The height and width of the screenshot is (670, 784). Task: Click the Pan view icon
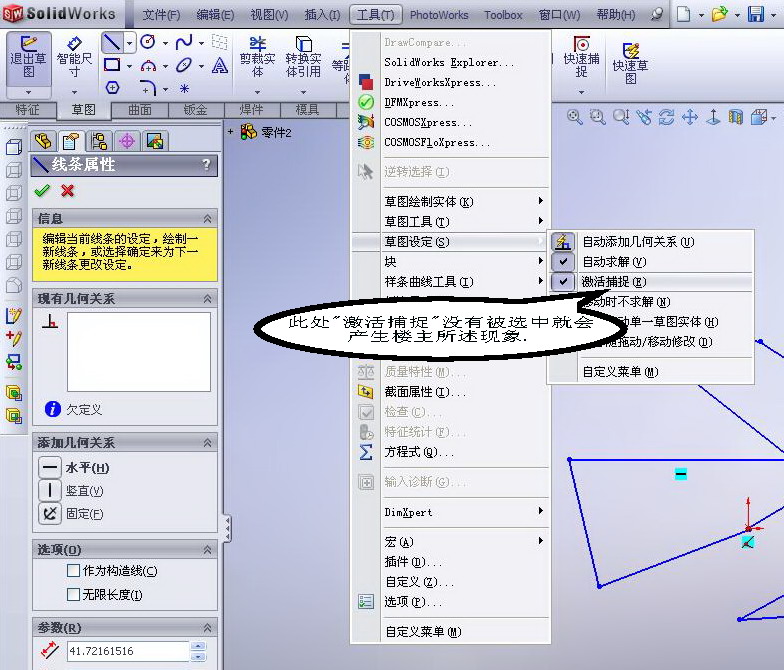click(x=690, y=117)
